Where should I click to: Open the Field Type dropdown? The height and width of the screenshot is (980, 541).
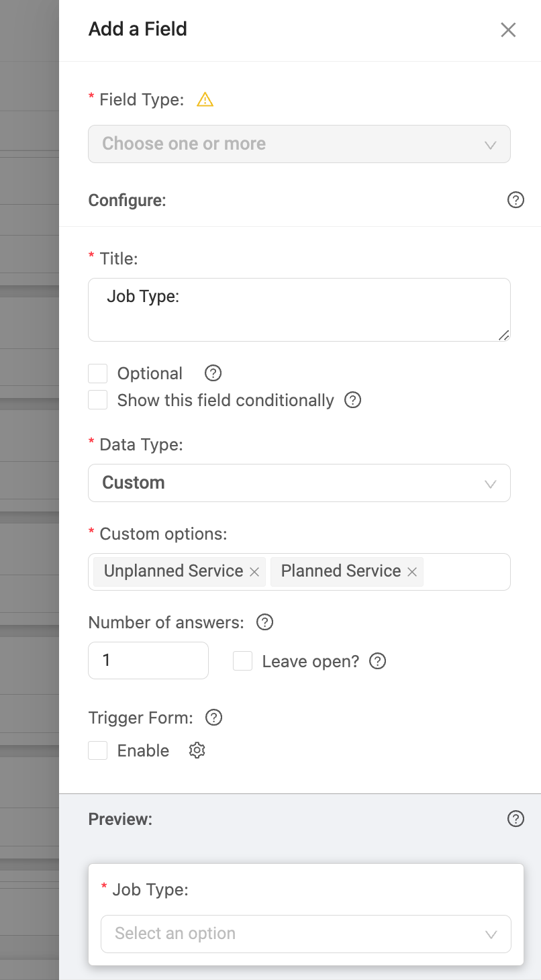(299, 144)
